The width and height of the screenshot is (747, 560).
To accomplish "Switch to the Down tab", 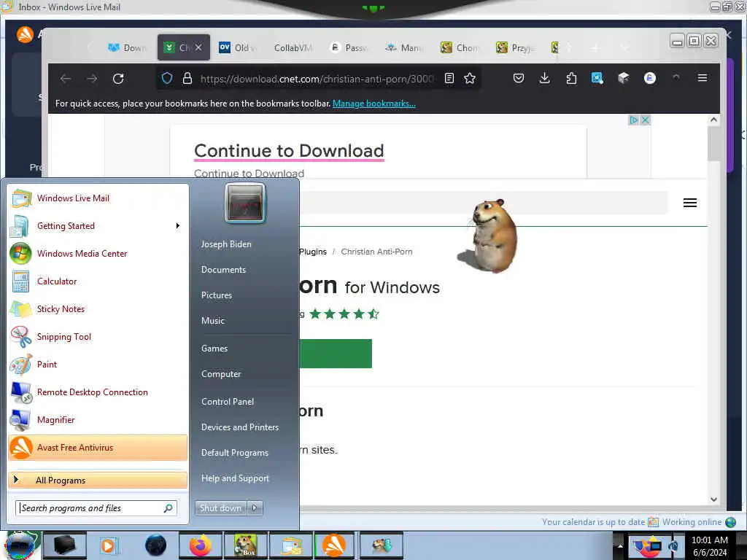I will (x=128, y=47).
